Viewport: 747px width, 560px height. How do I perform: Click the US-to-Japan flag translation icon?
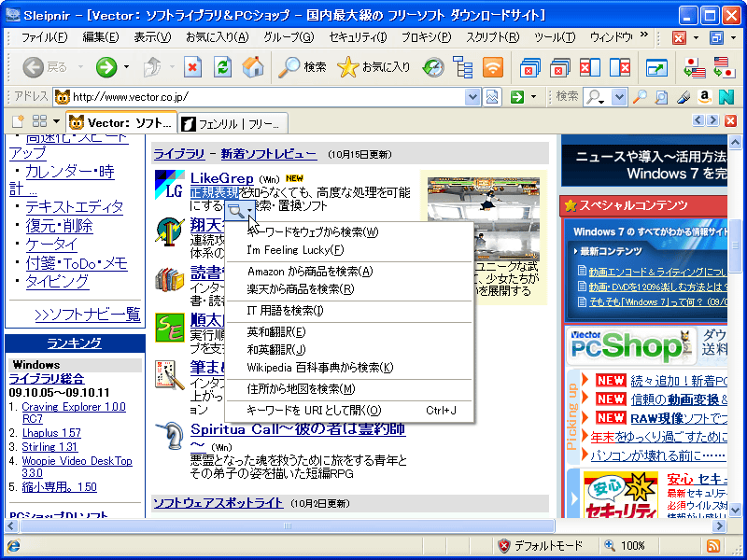[x=725, y=67]
